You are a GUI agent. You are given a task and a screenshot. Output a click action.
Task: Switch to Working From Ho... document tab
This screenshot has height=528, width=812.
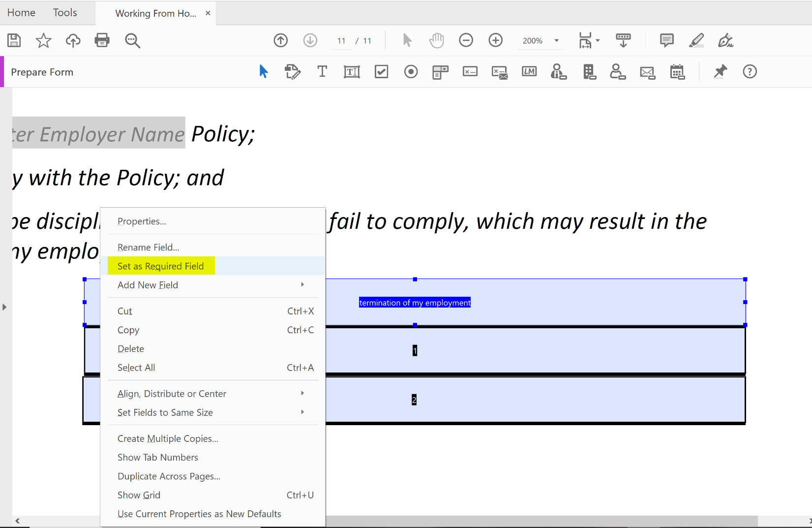(155, 13)
